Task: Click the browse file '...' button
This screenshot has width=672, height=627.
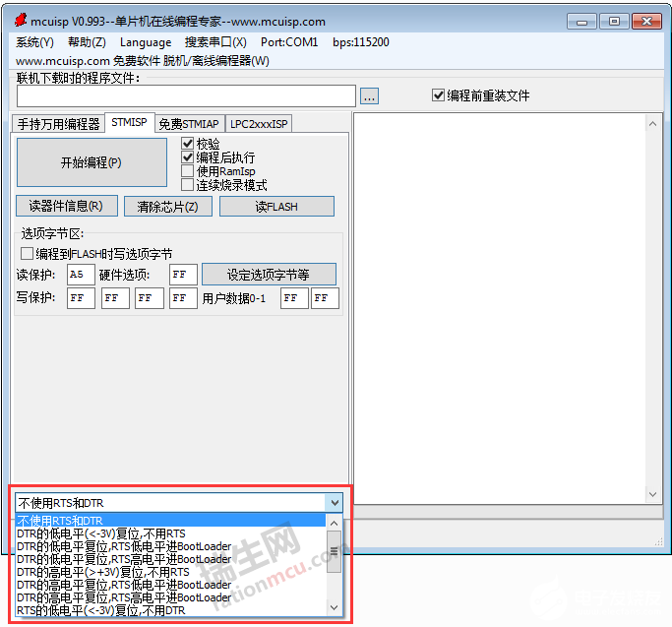Action: pyautogui.click(x=369, y=96)
